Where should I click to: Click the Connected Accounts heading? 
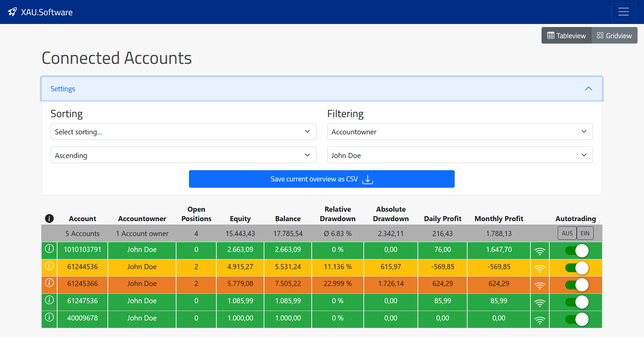pyautogui.click(x=117, y=58)
